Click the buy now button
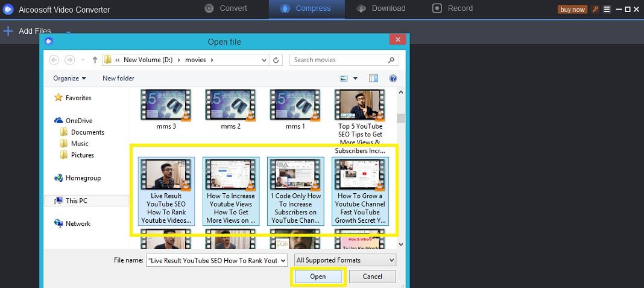This screenshot has width=644, height=288. [x=572, y=10]
